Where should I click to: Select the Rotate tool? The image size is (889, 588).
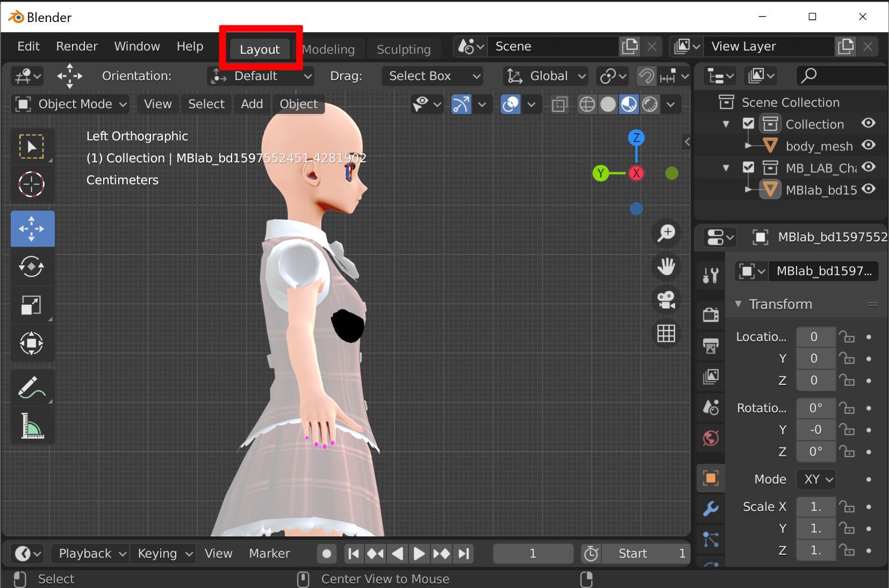click(32, 266)
